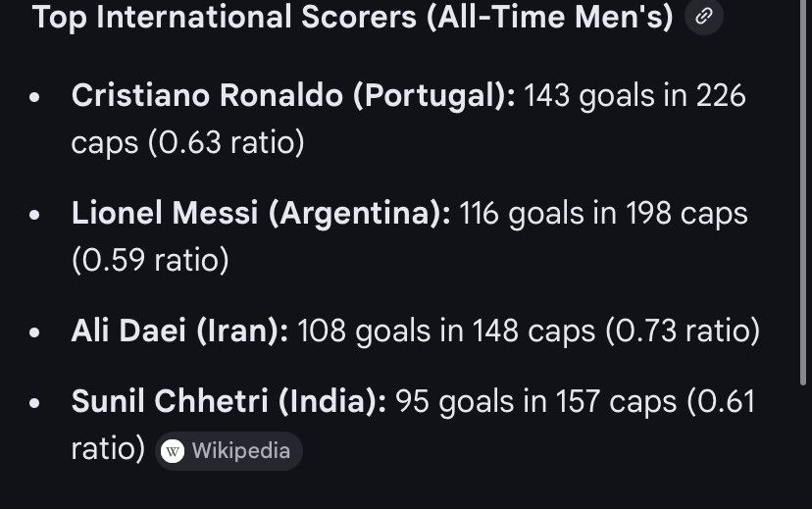Open the Wikipedia source chip
The width and height of the screenshot is (812, 509).
[229, 451]
